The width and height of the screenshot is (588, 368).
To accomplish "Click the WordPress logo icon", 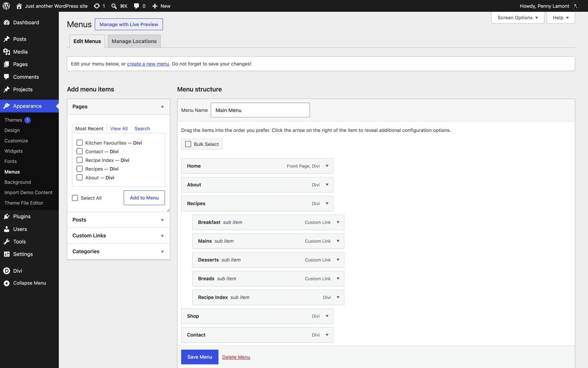I will coord(6,6).
